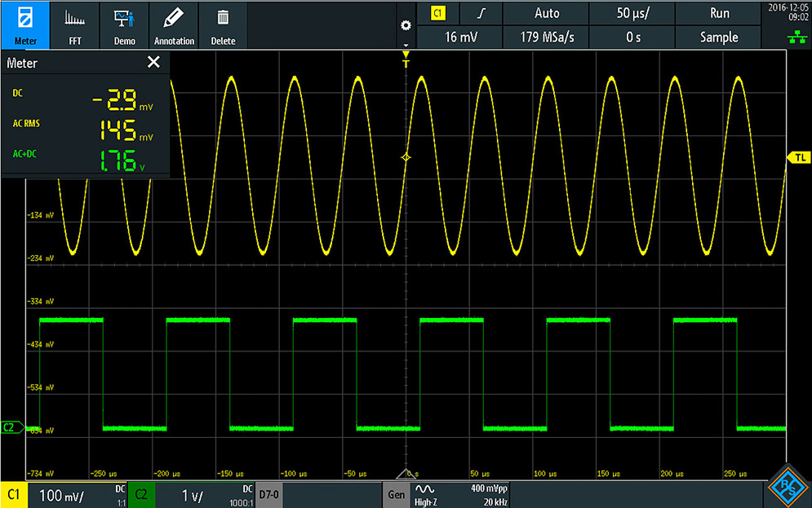Close the Meter panel
Viewport: 812px width, 508px height.
coord(153,63)
